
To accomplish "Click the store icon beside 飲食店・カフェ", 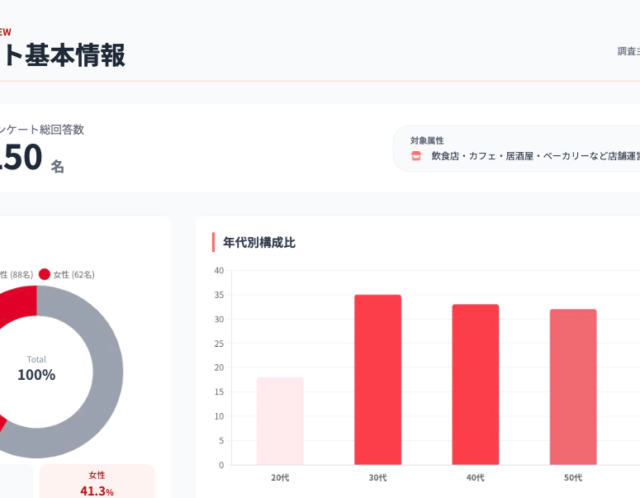I will point(416,156).
